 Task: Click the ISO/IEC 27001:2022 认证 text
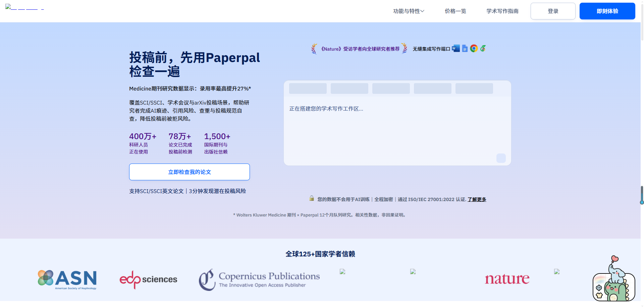(x=437, y=199)
